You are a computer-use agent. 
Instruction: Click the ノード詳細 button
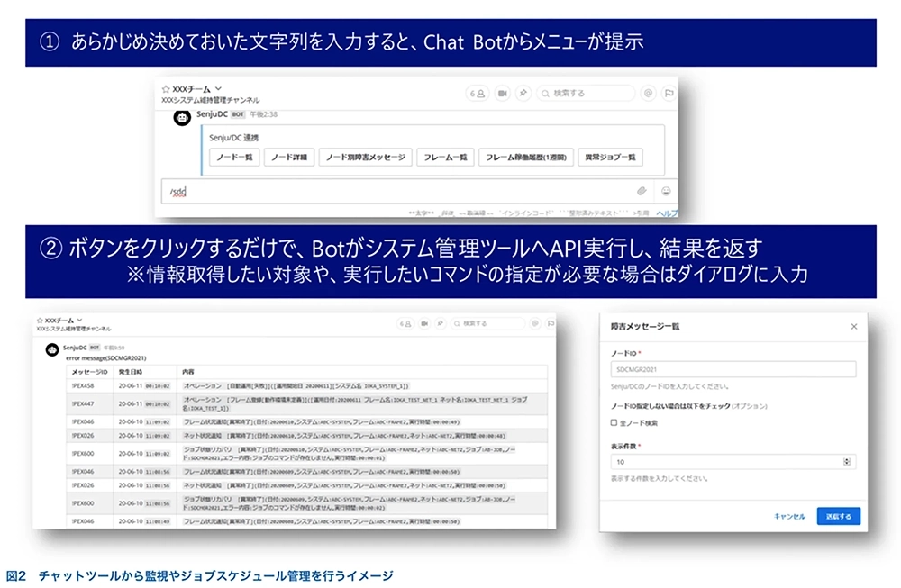click(289, 158)
